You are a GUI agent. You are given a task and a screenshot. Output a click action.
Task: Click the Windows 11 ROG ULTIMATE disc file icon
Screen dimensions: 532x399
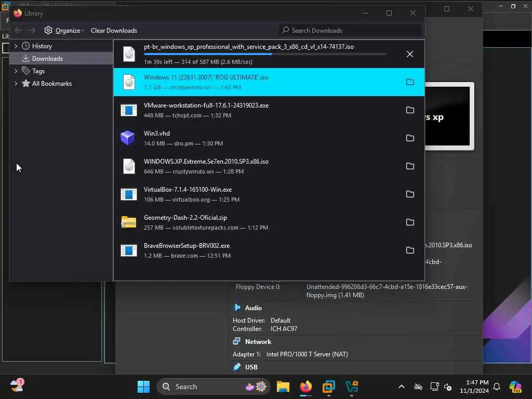coord(129,82)
